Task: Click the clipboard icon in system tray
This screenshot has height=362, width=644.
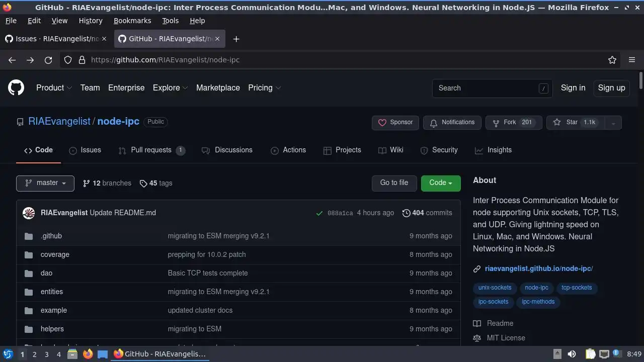Action: 591,354
